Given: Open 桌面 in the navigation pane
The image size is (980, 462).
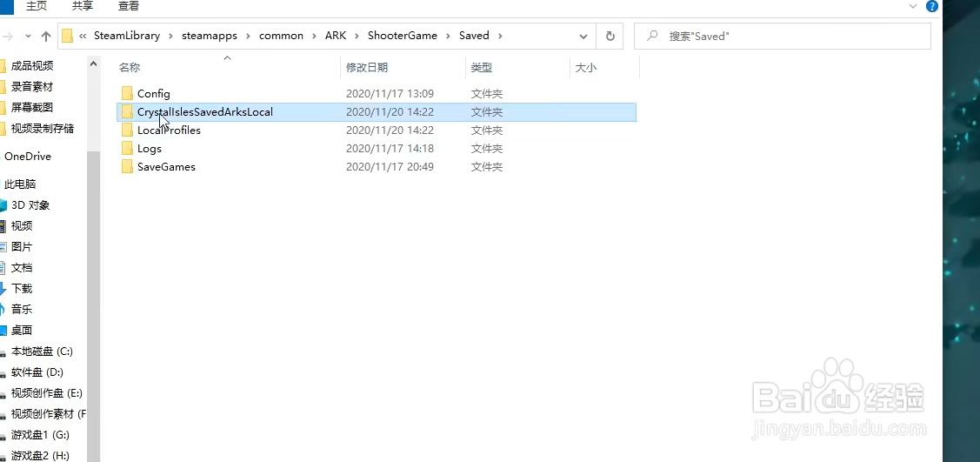Looking at the screenshot, I should coord(22,330).
